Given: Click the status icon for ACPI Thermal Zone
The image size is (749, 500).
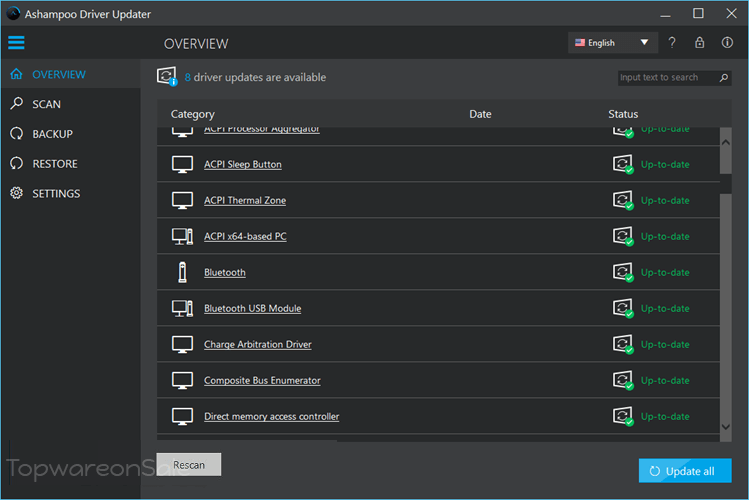Looking at the screenshot, I should tap(623, 201).
